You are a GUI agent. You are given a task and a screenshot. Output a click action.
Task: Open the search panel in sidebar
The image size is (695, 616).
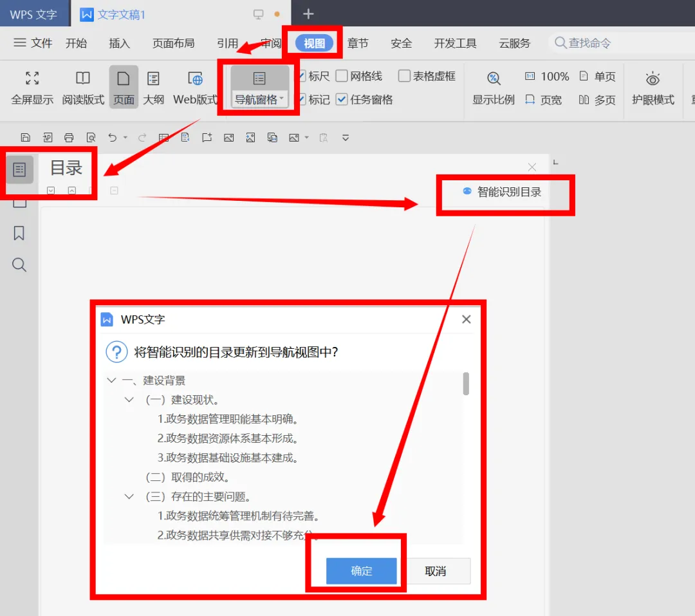click(19, 265)
